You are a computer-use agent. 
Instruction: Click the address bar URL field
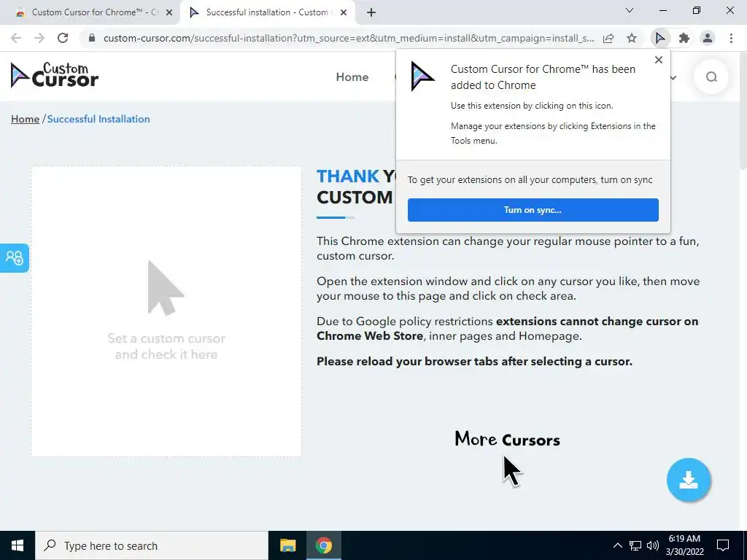(x=349, y=38)
